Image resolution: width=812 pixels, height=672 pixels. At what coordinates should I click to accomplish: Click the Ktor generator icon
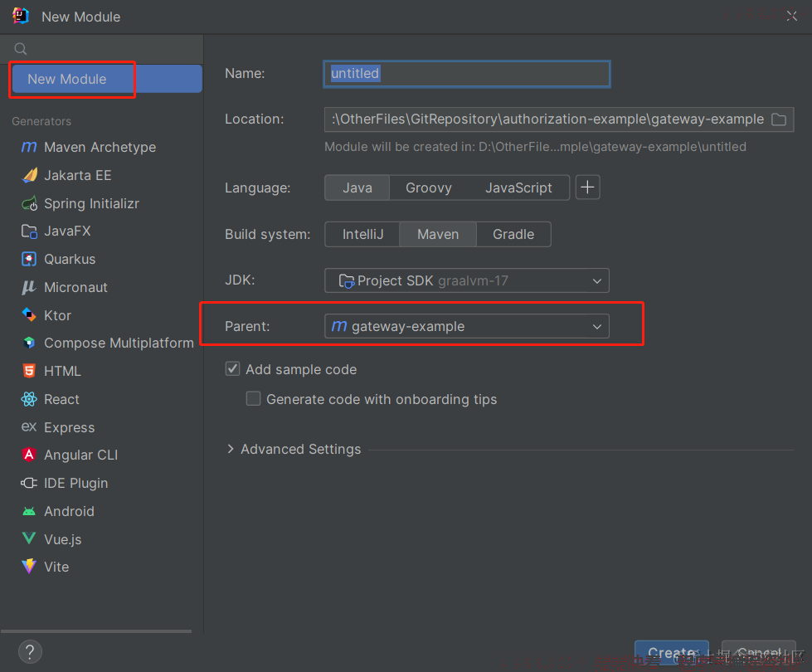(x=29, y=315)
